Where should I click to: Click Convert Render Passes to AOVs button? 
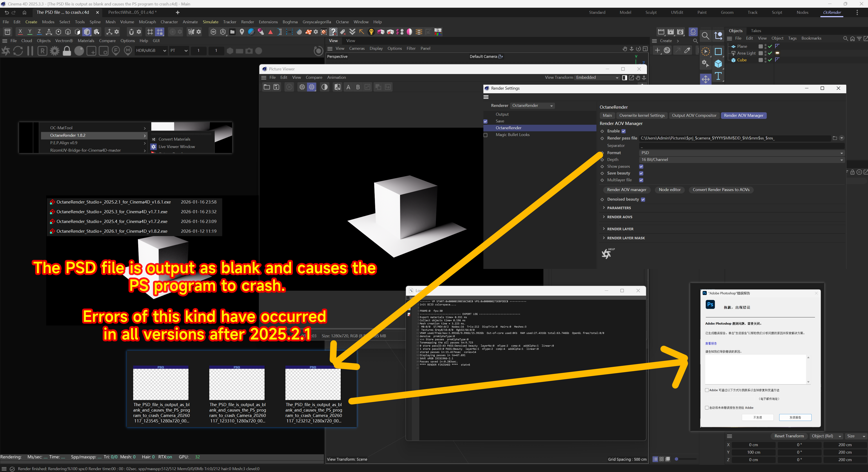point(721,190)
